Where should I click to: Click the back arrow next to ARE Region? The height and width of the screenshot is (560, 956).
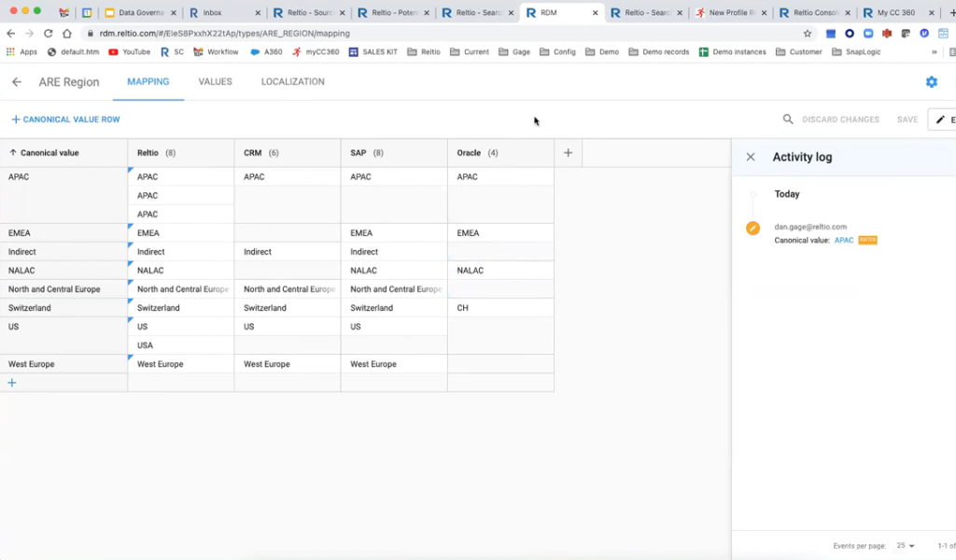tap(17, 82)
